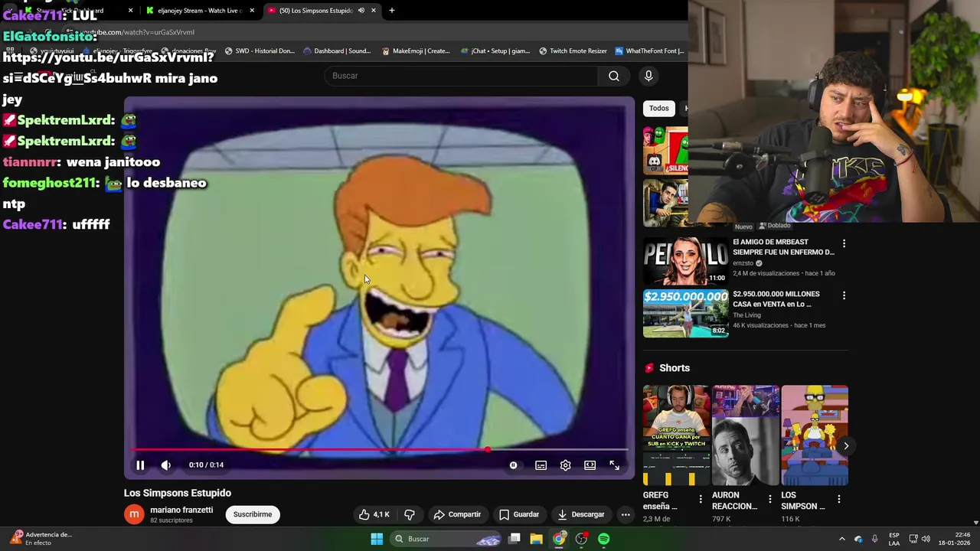
Task: Switch the player to theater mode
Action: tap(590, 465)
